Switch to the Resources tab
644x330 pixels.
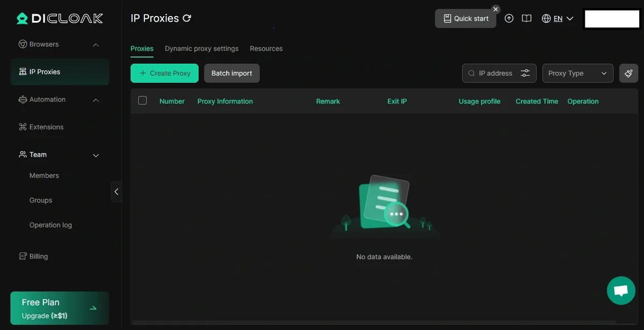[x=266, y=48]
